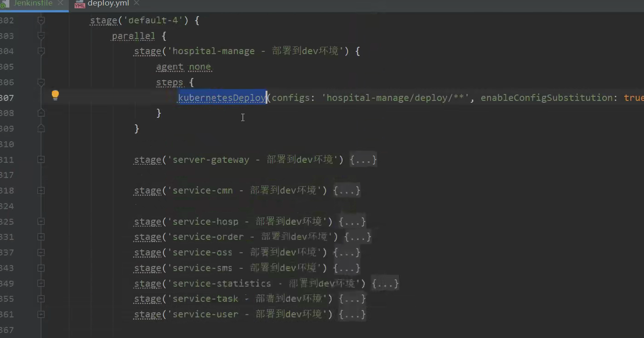
Task: Expand the service-order stage fold marker
Action: click(x=41, y=237)
